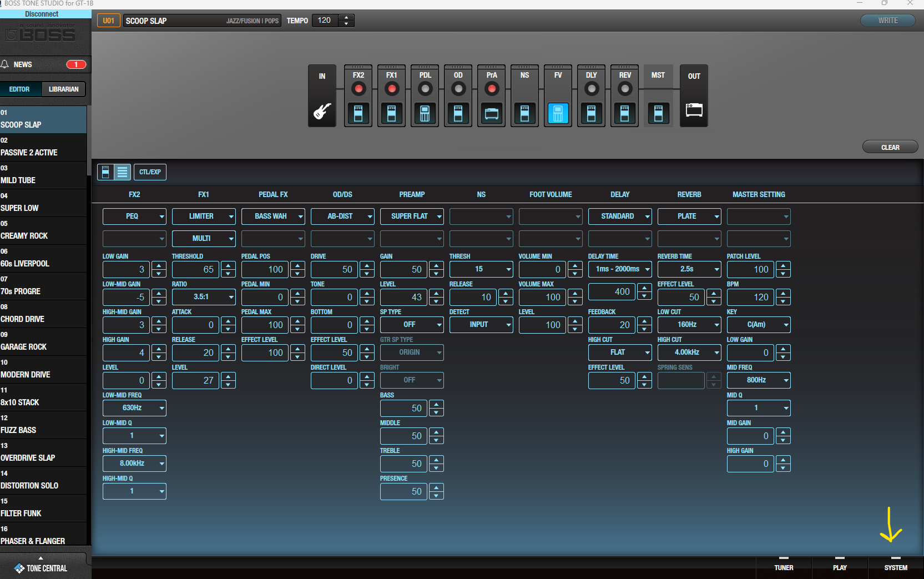Toggle the PrA preamp on/off switch
This screenshot has width=924, height=579.
tap(492, 89)
